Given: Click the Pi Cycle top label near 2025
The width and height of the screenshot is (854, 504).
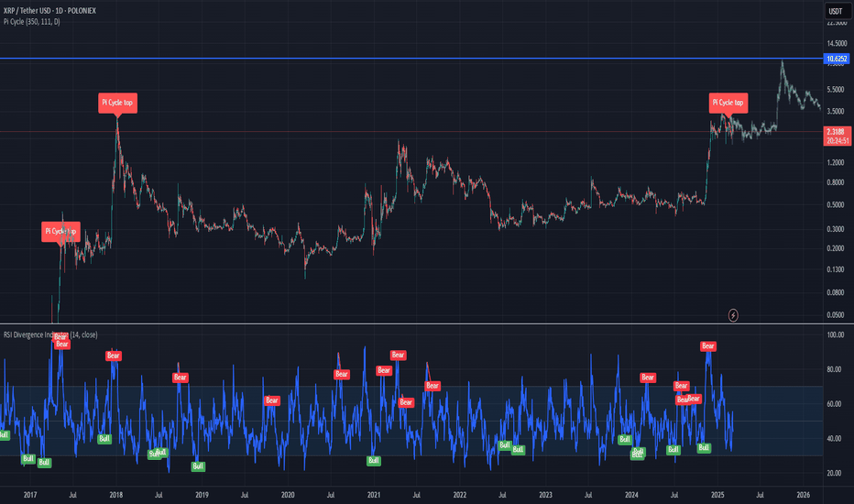Looking at the screenshot, I should 728,103.
